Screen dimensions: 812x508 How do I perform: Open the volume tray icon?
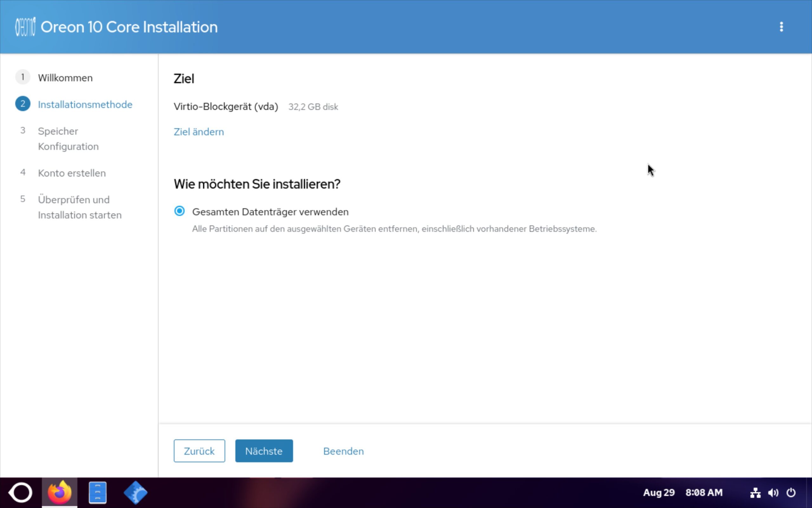click(x=773, y=493)
